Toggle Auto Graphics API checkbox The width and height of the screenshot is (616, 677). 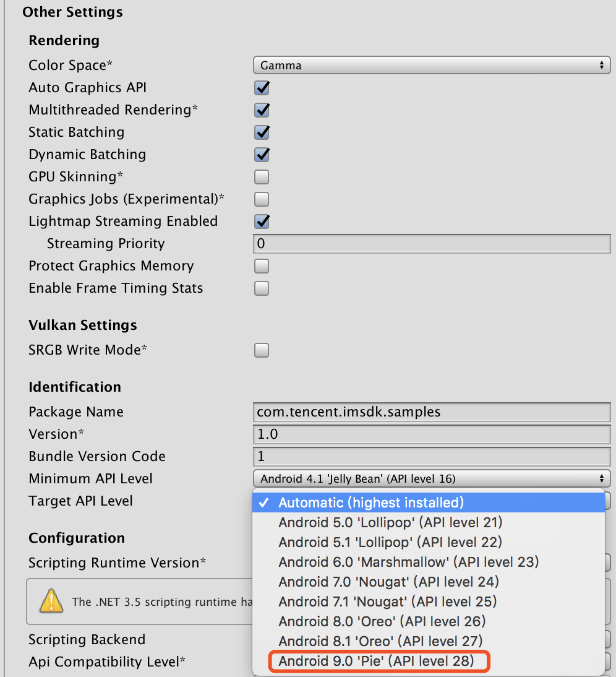pos(262,88)
